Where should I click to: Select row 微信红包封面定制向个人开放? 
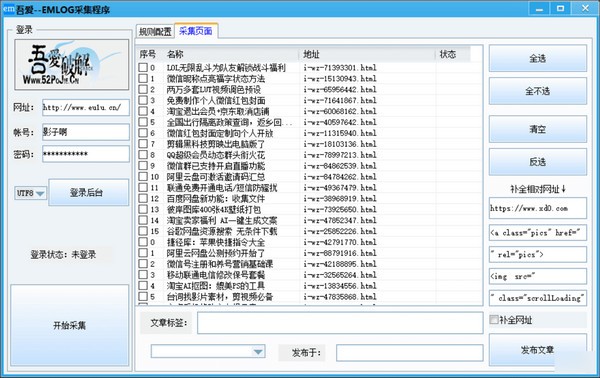(x=309, y=133)
